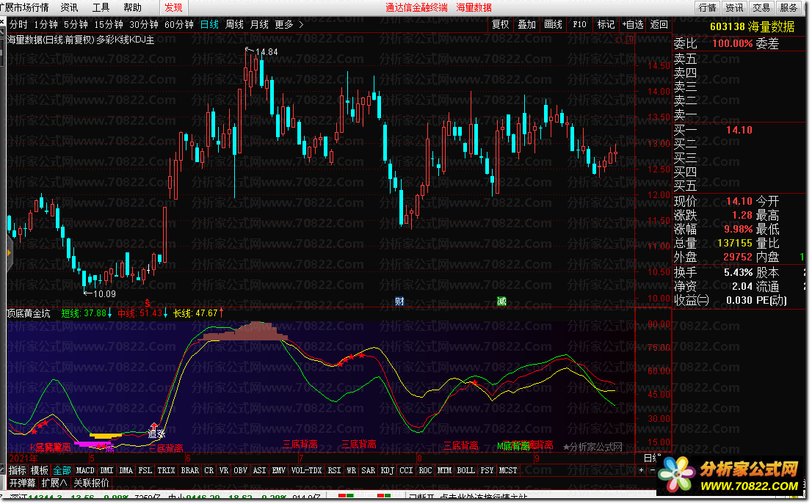Click the diamond icon at chart top-right
The width and height of the screenshot is (812, 504).
618,40
